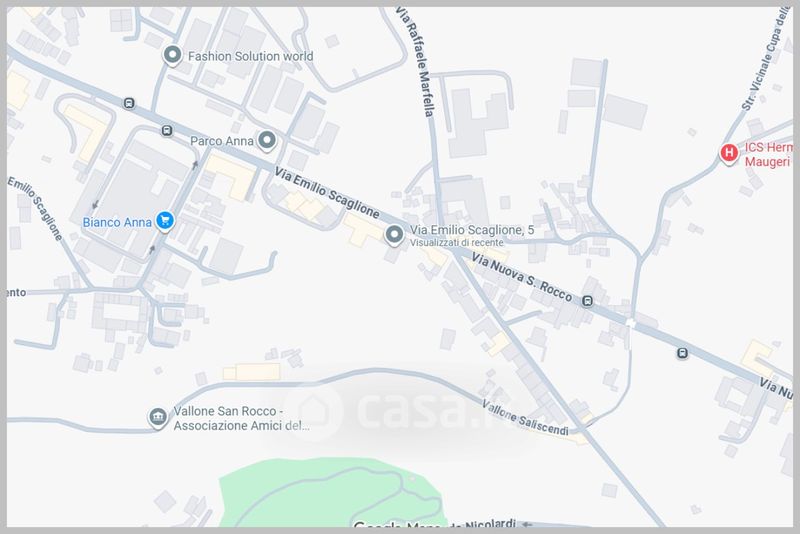
Task: Select the Parco Anna map pin
Action: [267, 140]
